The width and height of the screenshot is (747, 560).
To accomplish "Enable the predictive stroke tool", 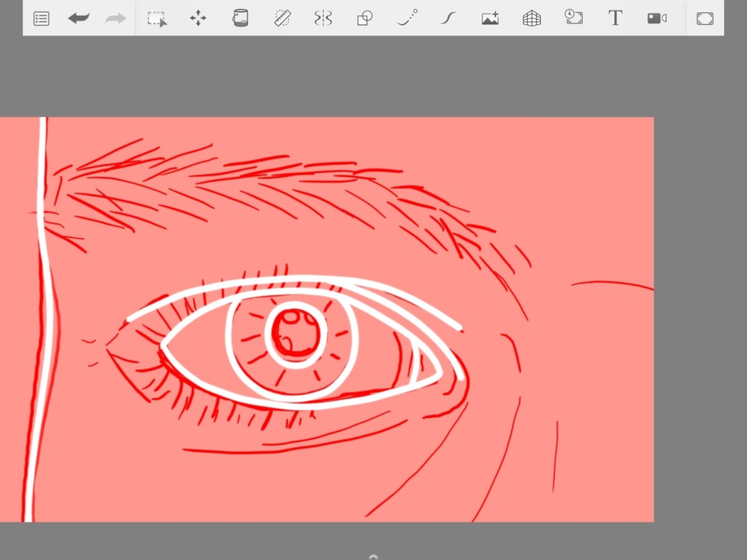I will click(x=406, y=18).
